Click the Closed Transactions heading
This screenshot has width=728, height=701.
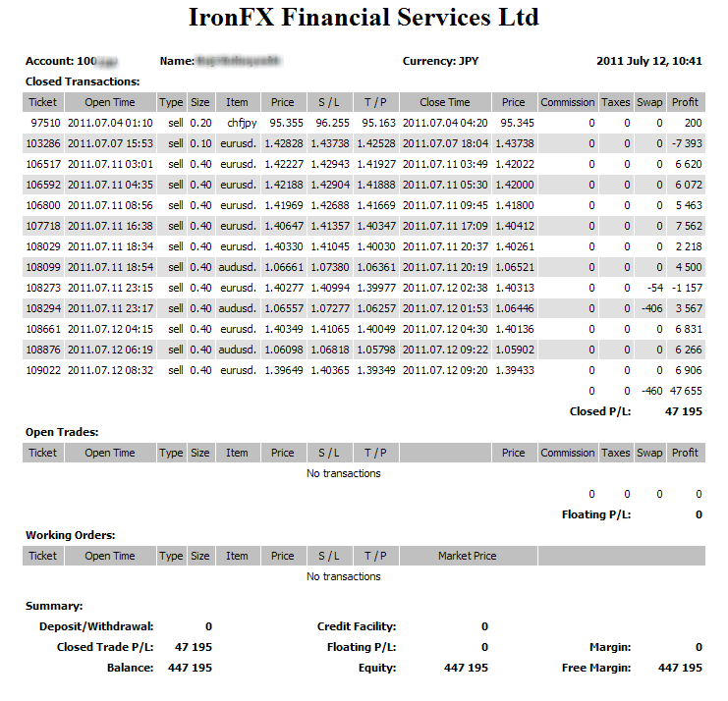click(83, 81)
